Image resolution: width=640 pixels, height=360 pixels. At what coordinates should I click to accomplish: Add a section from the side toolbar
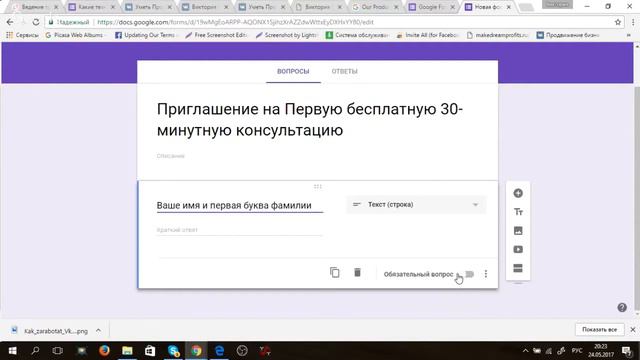click(x=518, y=268)
